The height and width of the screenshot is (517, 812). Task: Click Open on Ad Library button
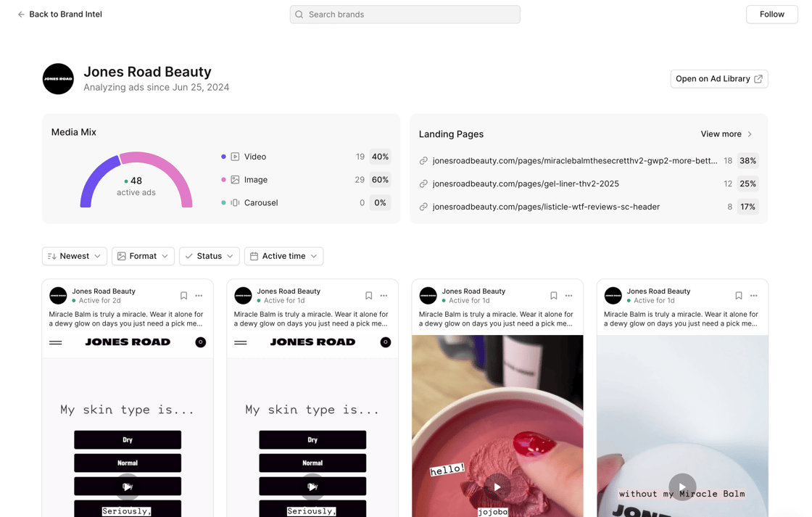click(718, 79)
